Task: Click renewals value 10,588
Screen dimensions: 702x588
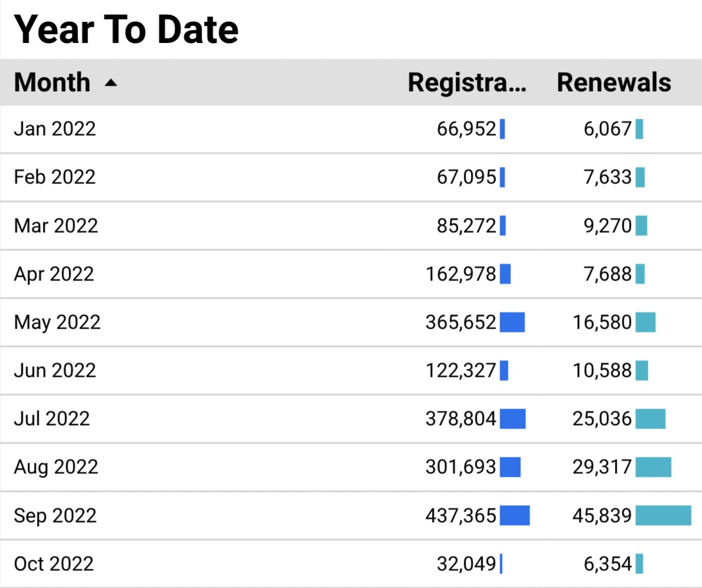Action: (x=602, y=371)
